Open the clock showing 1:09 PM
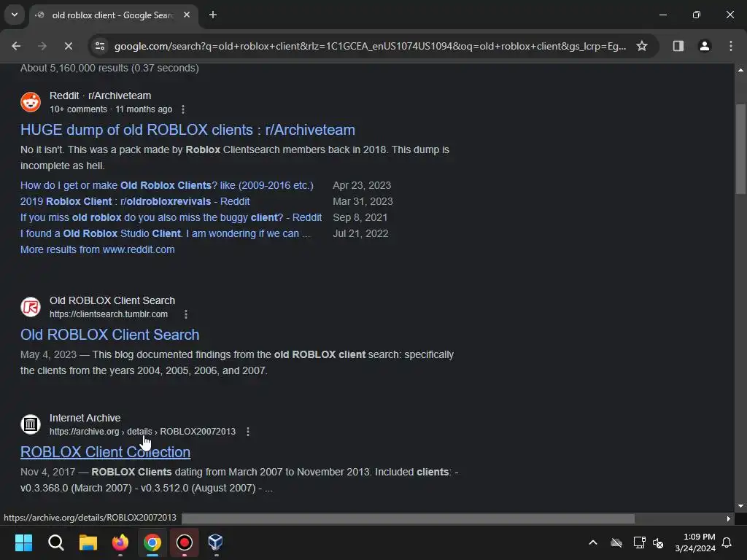The width and height of the screenshot is (747, 560). pyautogui.click(x=695, y=542)
